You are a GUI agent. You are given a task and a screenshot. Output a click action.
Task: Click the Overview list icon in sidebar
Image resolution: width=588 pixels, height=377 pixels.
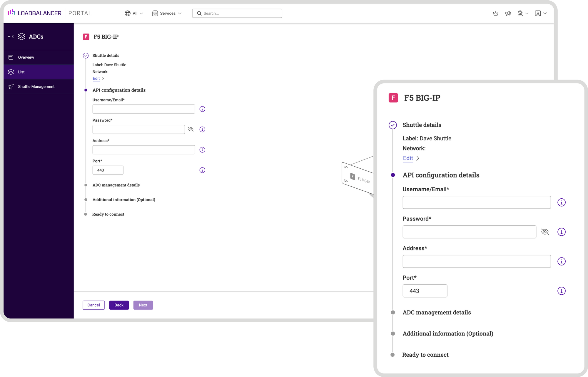[11, 57]
